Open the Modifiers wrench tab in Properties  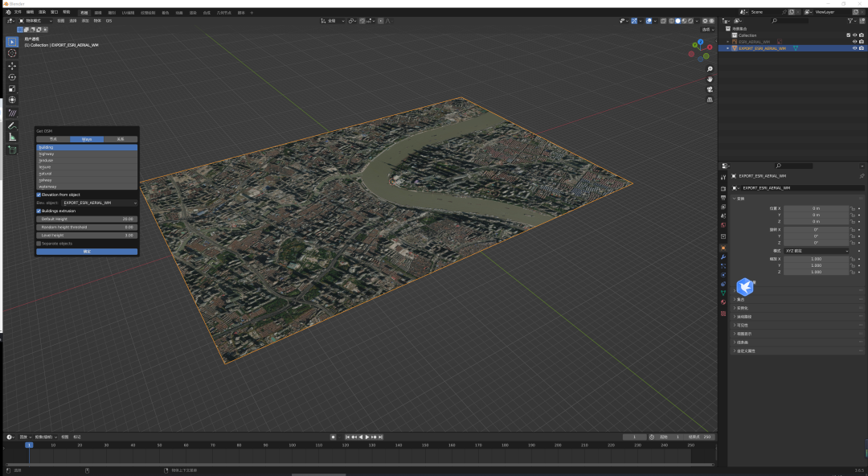pos(723,256)
